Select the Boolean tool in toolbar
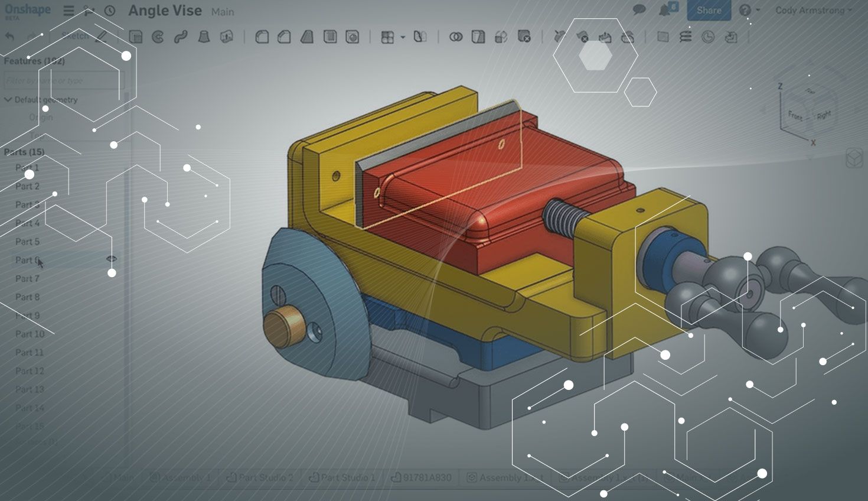Screen dimensions: 868x501 click(x=455, y=37)
